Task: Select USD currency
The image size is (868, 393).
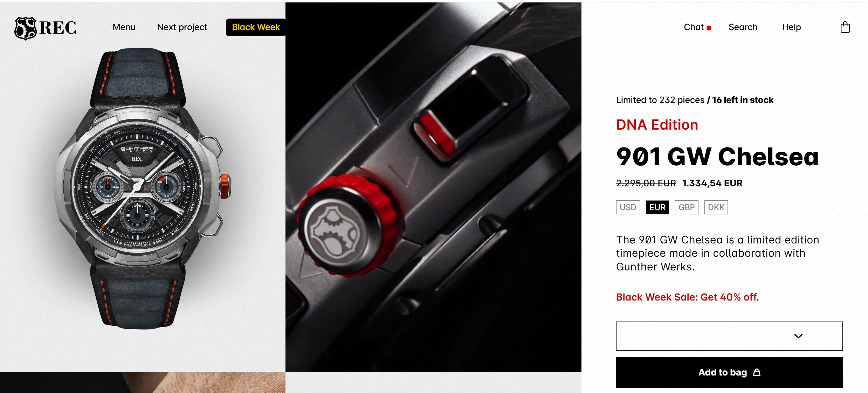Action: click(628, 207)
